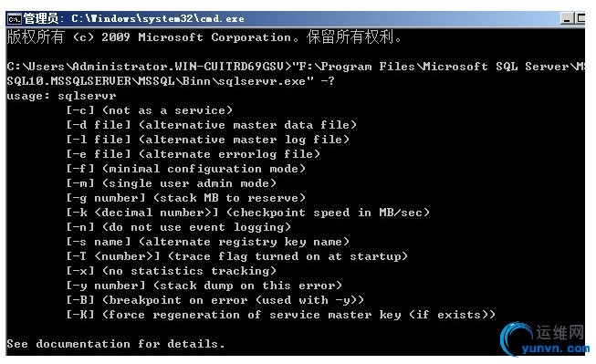The height and width of the screenshot is (364, 596).
Task: Click the [-d file] master data file line
Action: click(x=212, y=125)
